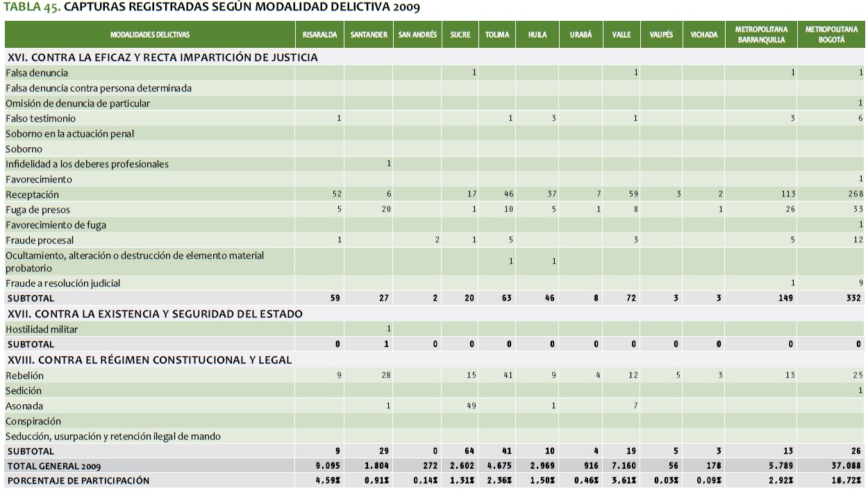Select the value 49 in the Asonada row
The image size is (868, 491).
pos(471,406)
